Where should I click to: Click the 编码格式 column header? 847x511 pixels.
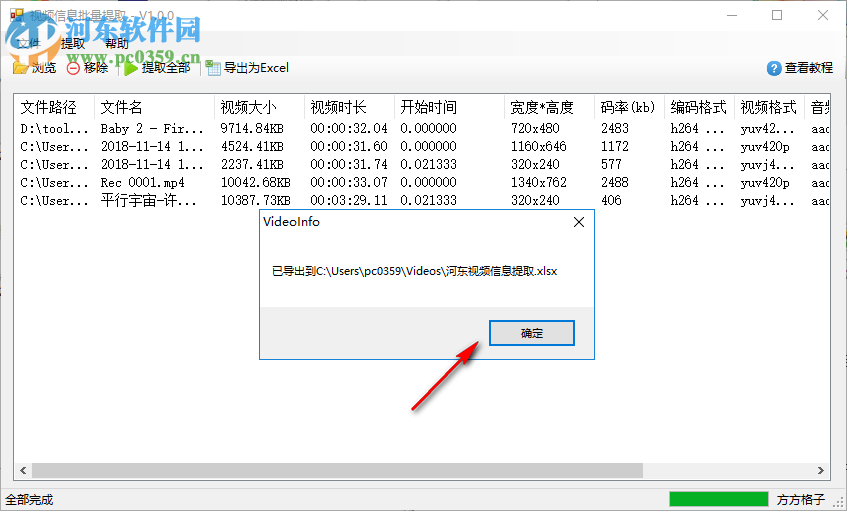pos(699,107)
